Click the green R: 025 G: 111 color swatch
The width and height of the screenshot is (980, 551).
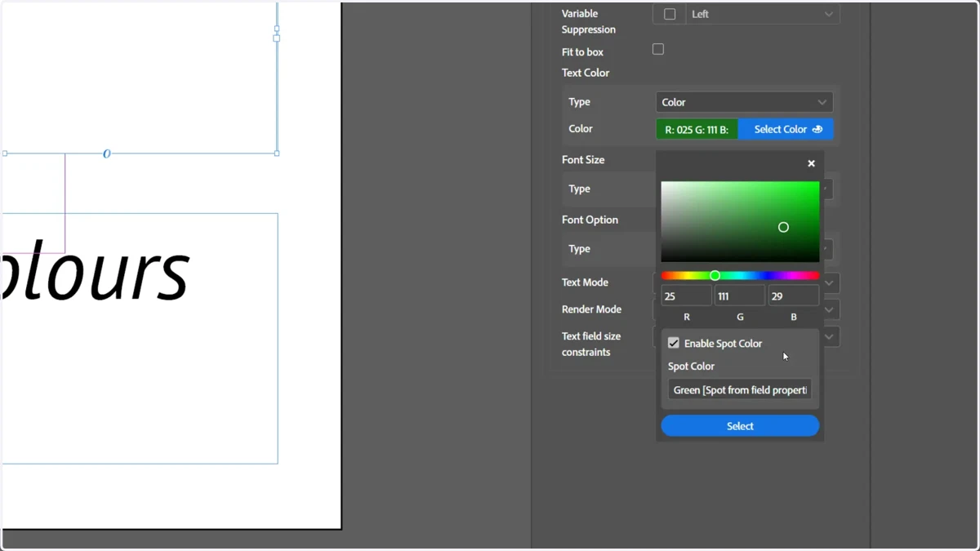tap(697, 130)
